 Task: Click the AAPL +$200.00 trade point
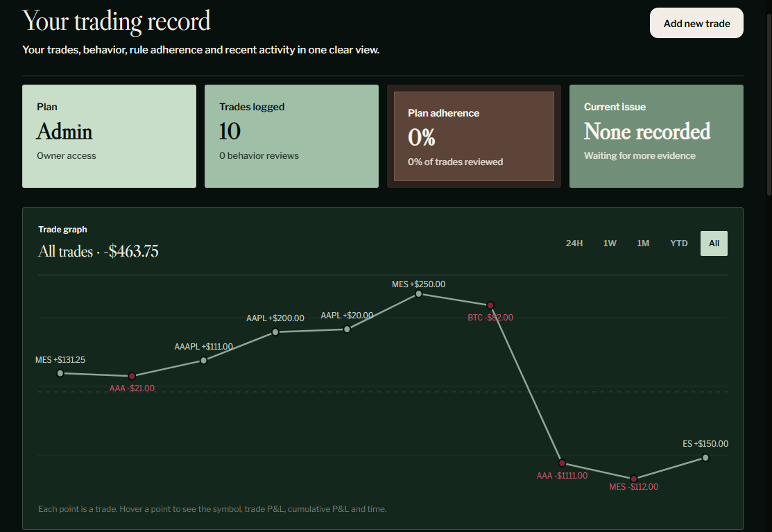(275, 332)
